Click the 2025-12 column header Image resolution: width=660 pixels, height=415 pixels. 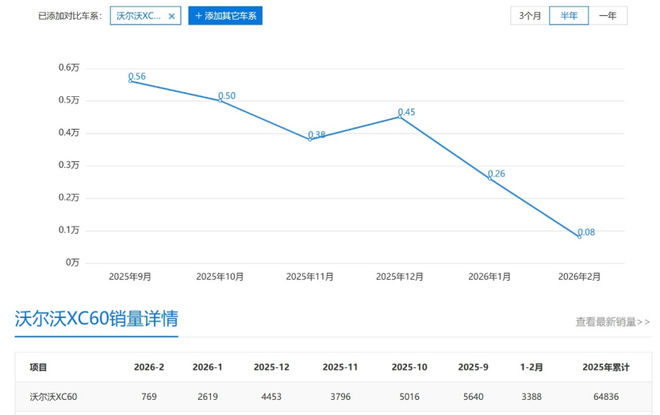[x=271, y=367]
